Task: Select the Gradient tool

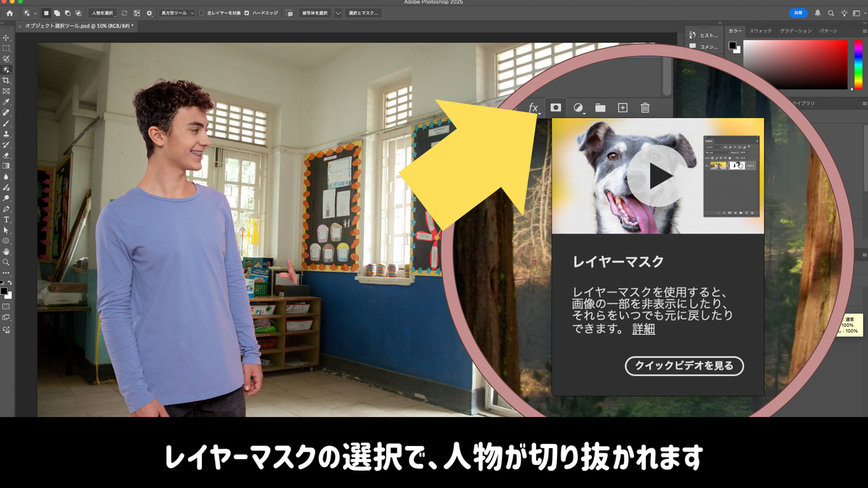Action: pyautogui.click(x=7, y=166)
